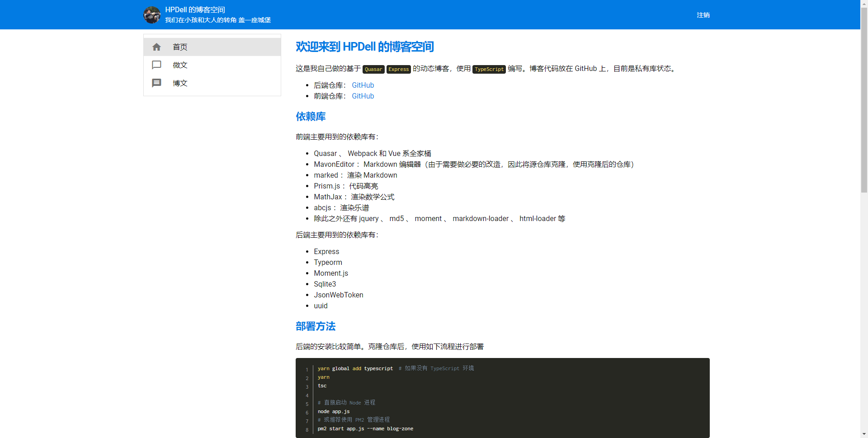Open the 前端仓库 GitHub link
The image size is (868, 438).
click(x=363, y=96)
